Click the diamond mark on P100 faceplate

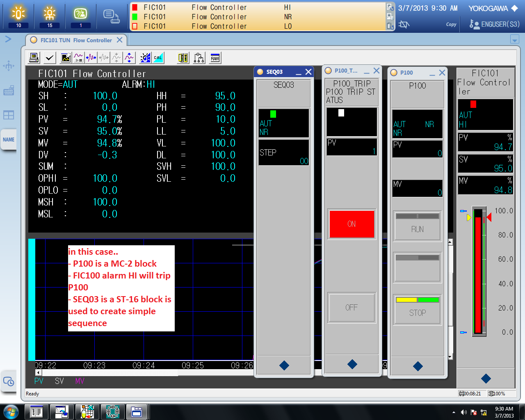pyautogui.click(x=418, y=366)
